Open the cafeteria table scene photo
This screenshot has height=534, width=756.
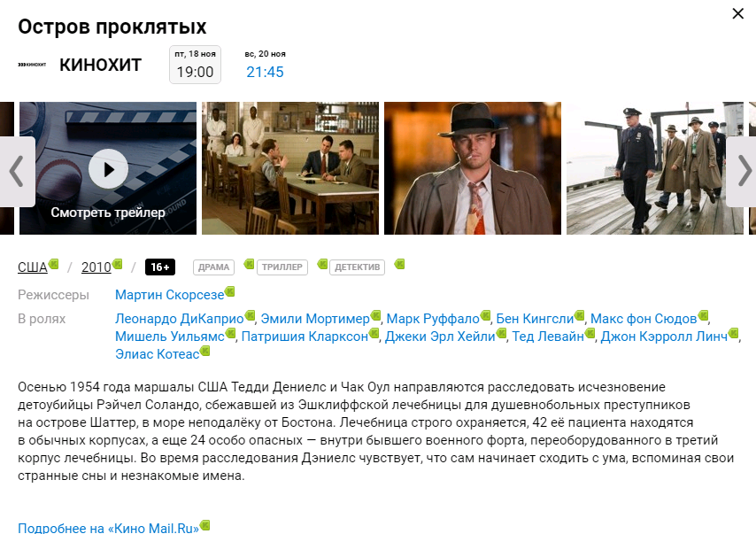290,168
